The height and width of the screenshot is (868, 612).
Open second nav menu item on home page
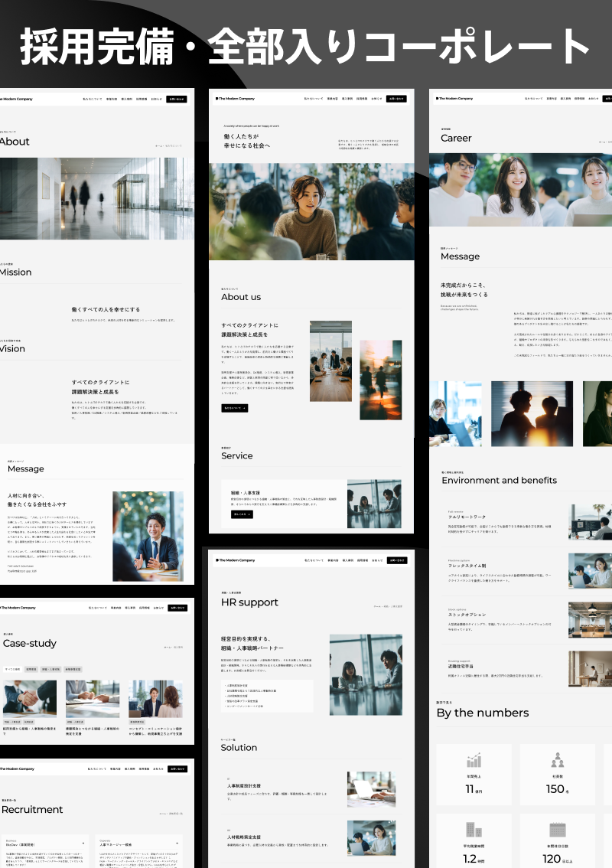pos(332,99)
